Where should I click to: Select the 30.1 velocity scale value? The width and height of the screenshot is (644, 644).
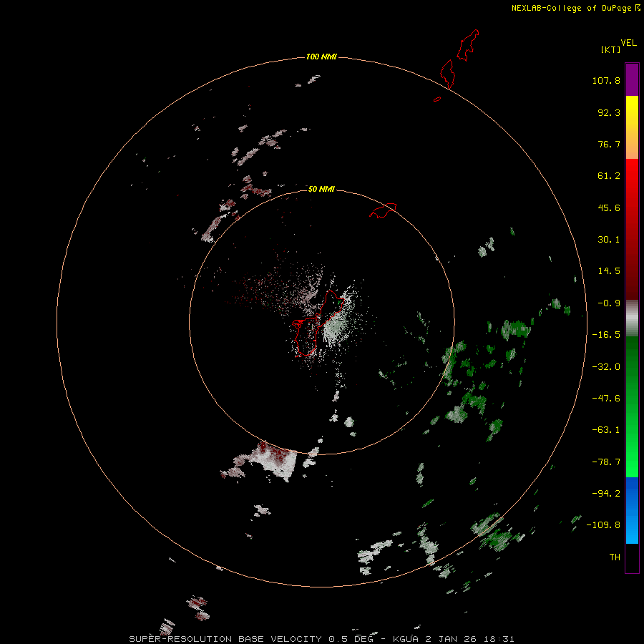tap(609, 240)
